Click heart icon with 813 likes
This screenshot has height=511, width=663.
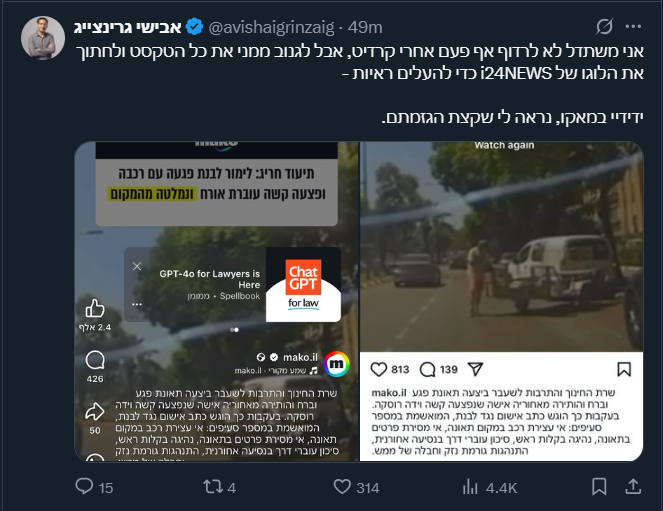click(378, 369)
